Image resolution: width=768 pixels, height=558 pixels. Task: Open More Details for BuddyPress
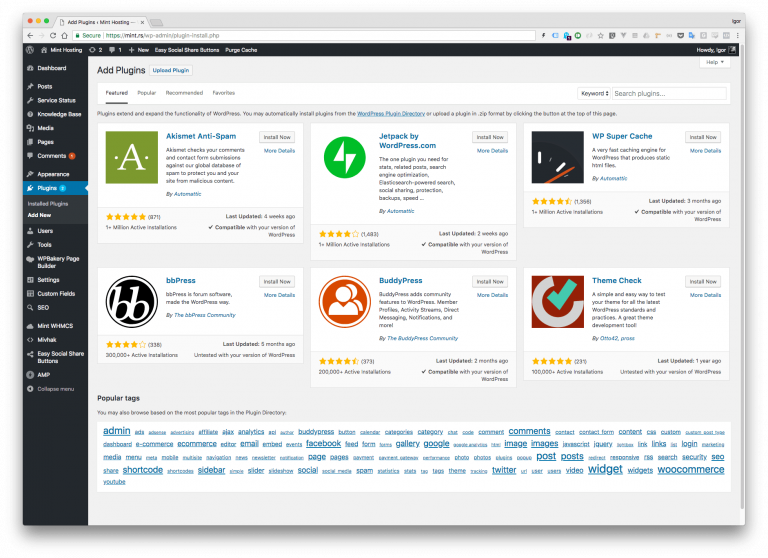click(x=492, y=295)
